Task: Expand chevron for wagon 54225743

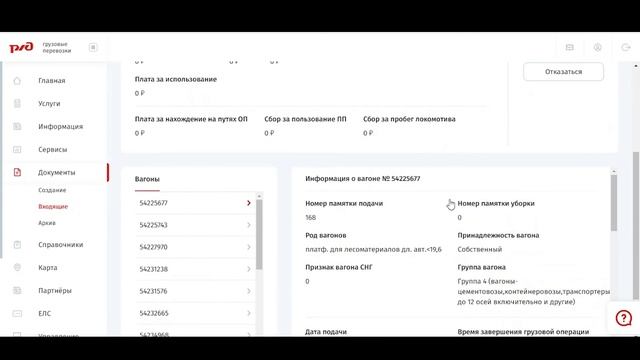Action: tap(249, 225)
